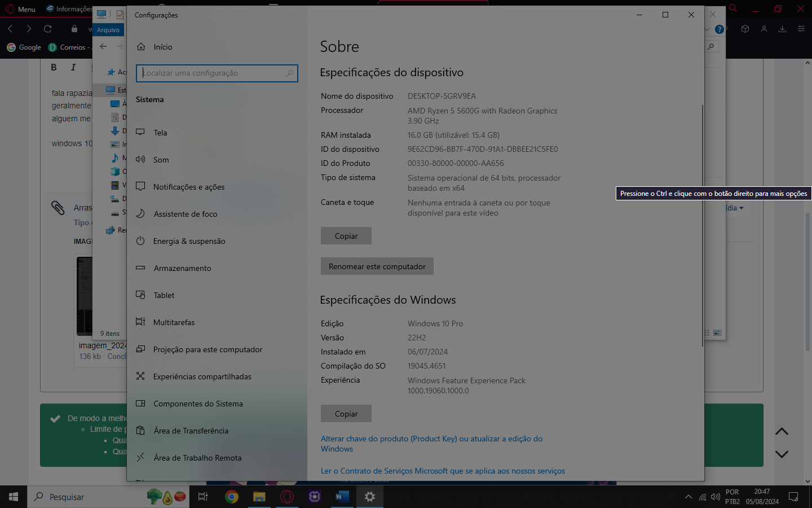The width and height of the screenshot is (812, 508).
Task: Go to Início in Settings sidebar
Action: tap(217, 47)
